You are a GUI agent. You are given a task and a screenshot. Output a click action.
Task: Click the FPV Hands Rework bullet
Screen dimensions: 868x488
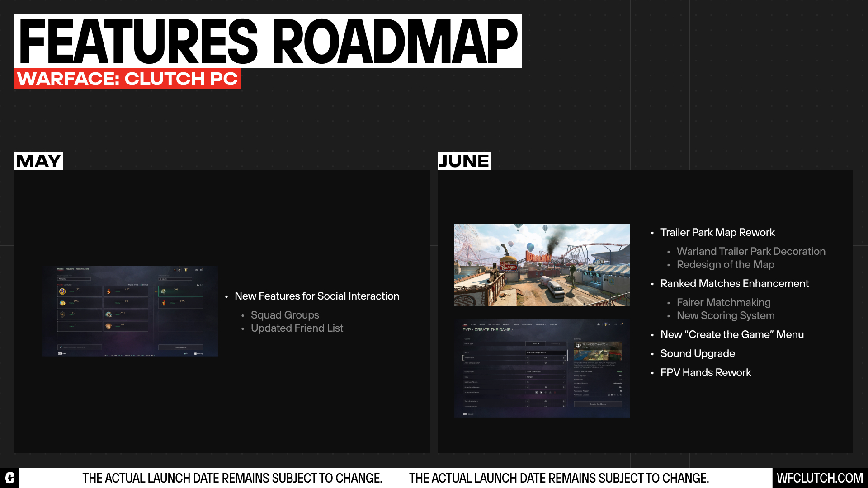[x=706, y=372]
